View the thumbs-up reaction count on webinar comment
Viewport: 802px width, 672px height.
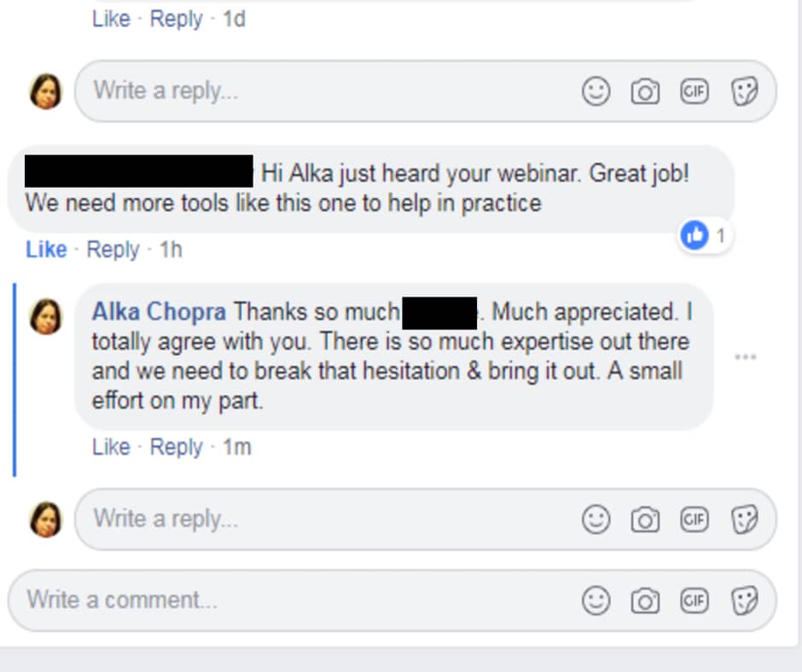coord(704,235)
